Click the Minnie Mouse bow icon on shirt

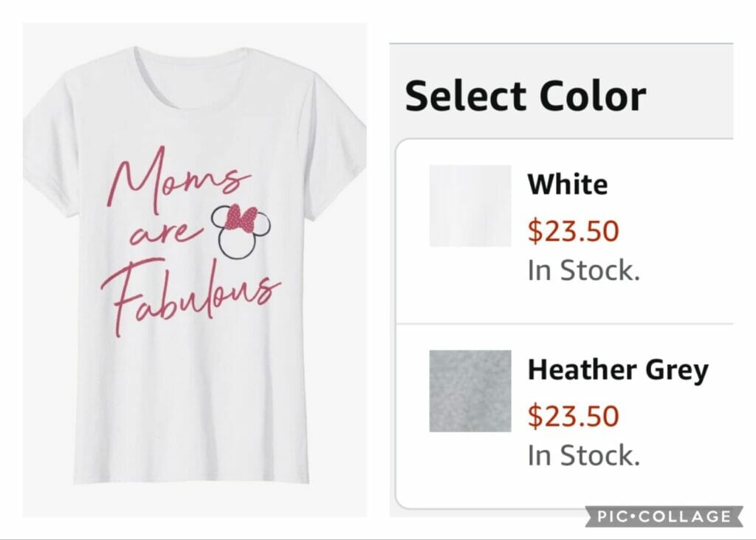pos(241,218)
